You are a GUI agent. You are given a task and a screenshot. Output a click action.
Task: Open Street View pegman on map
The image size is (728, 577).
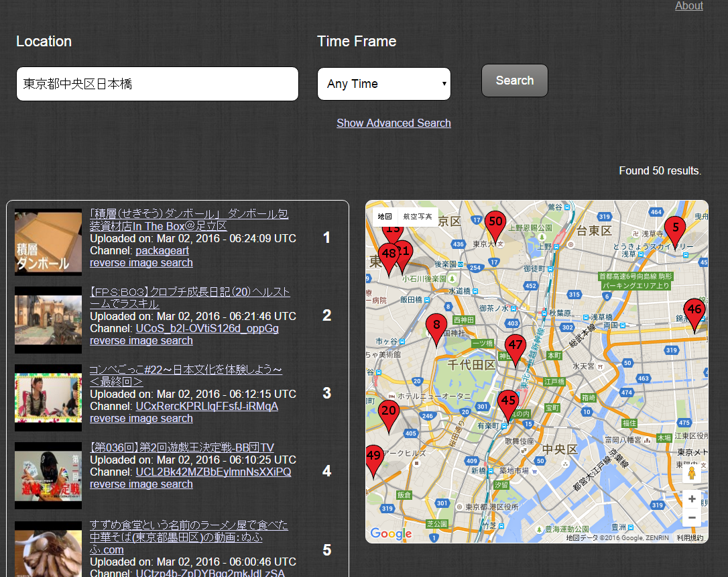click(691, 474)
